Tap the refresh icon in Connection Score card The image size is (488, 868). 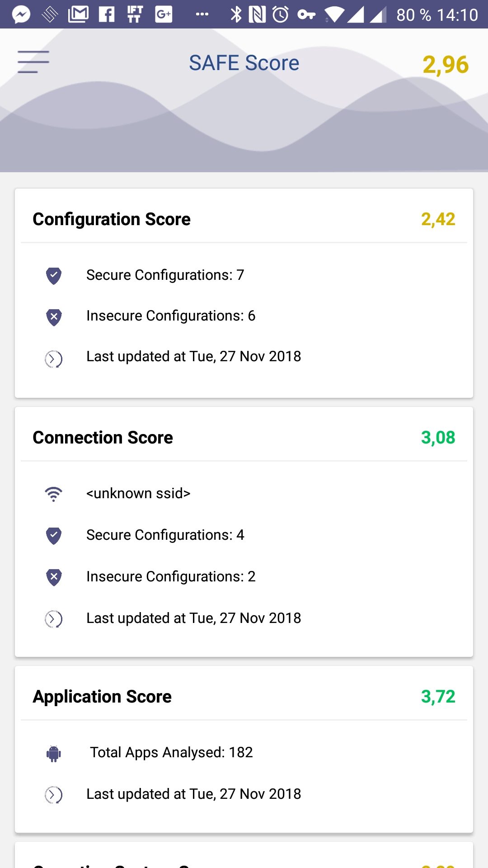coord(54,619)
